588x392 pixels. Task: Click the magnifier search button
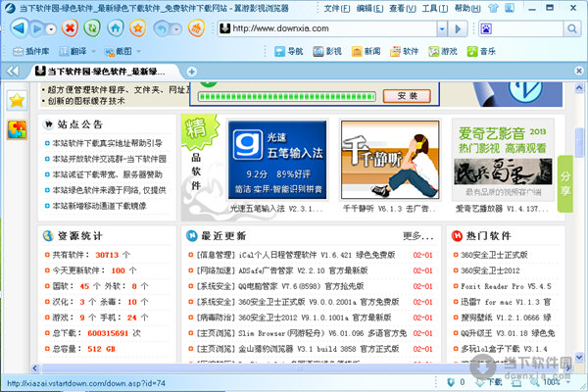pyautogui.click(x=572, y=28)
